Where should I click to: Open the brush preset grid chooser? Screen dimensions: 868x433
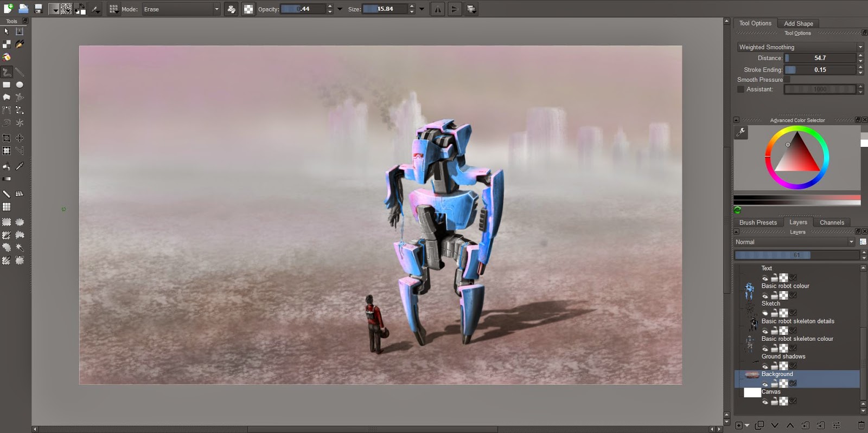[113, 9]
